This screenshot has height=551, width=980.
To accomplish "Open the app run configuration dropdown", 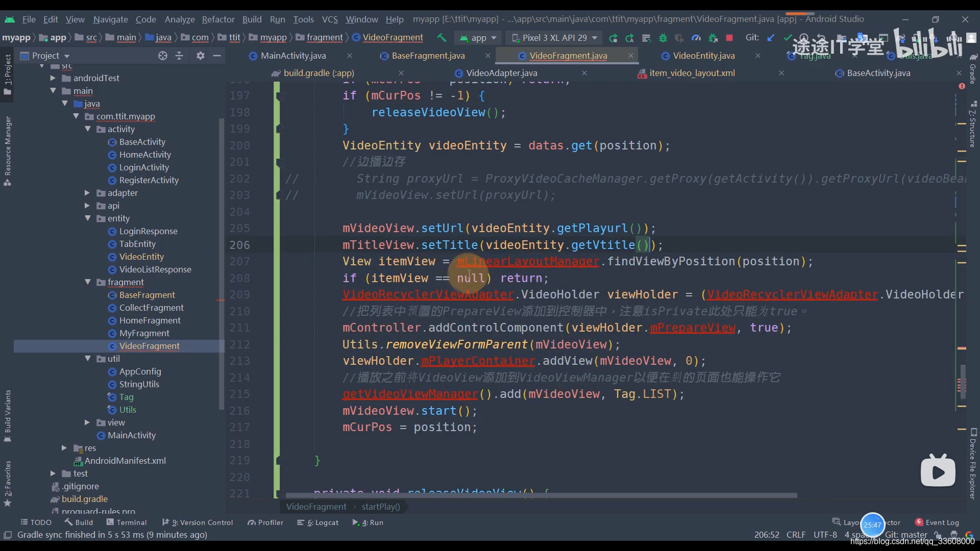I will coord(478,37).
